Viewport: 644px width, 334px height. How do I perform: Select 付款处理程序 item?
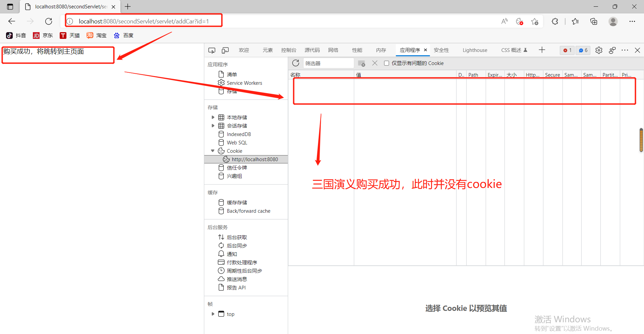coord(242,262)
